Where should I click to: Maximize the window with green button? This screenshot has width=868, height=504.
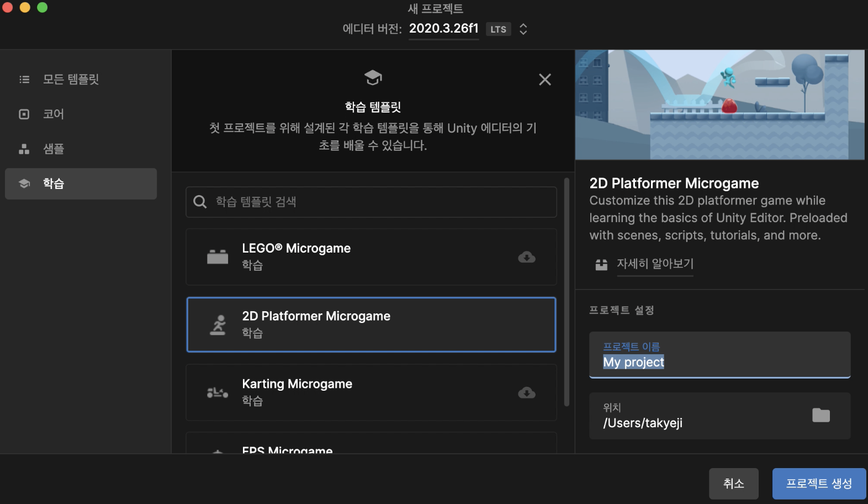[43, 7]
